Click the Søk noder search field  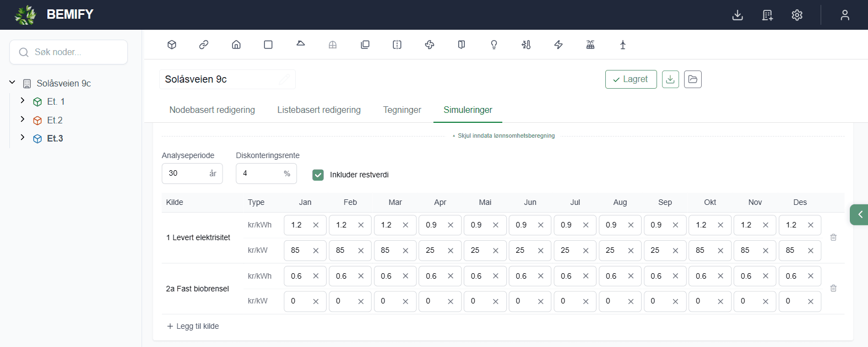tap(69, 52)
